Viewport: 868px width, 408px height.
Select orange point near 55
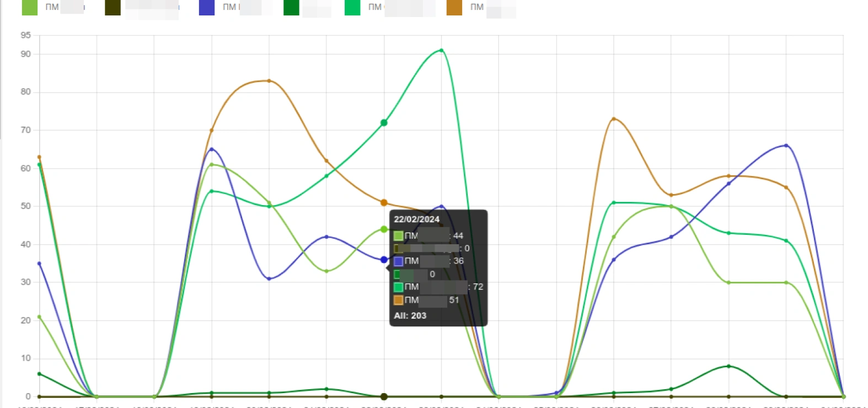786,187
